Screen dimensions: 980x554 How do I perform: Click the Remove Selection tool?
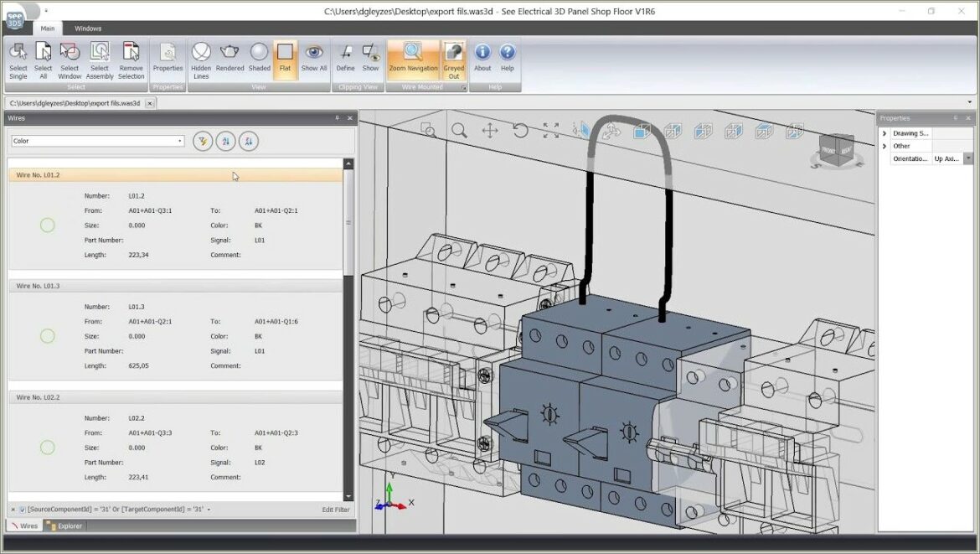point(131,60)
